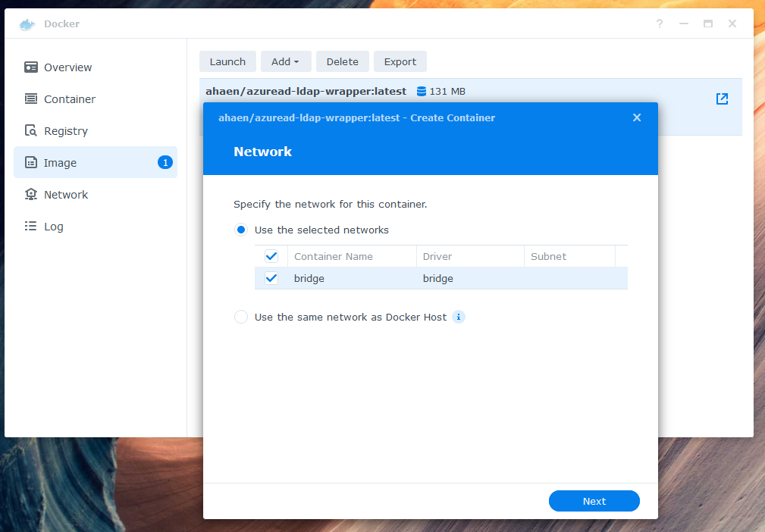Image resolution: width=765 pixels, height=532 pixels.
Task: Click the Log sidebar icon
Action: 31,227
